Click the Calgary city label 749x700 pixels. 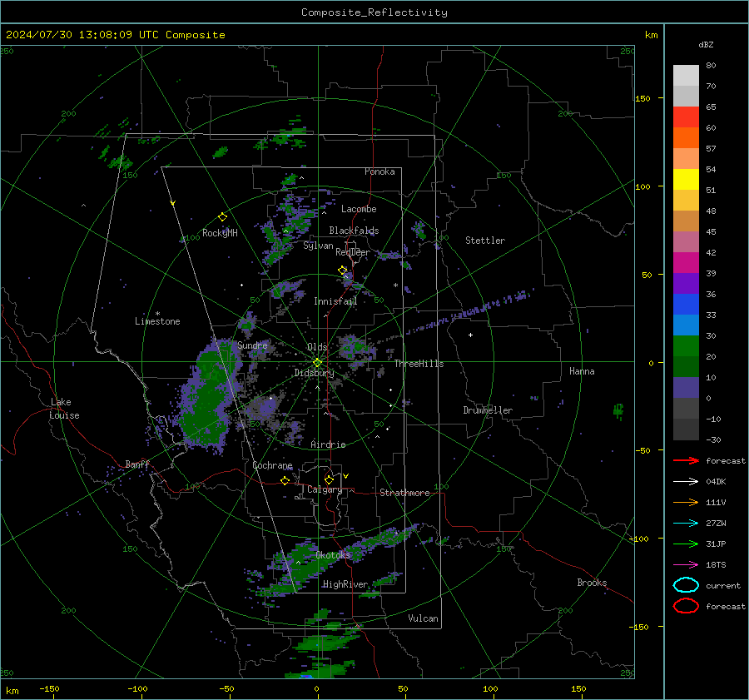pos(325,489)
